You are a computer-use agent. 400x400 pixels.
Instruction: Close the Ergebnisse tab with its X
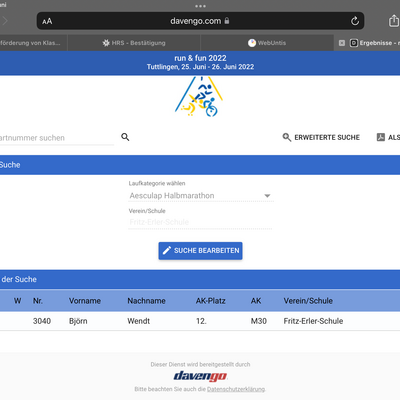pos(342,43)
